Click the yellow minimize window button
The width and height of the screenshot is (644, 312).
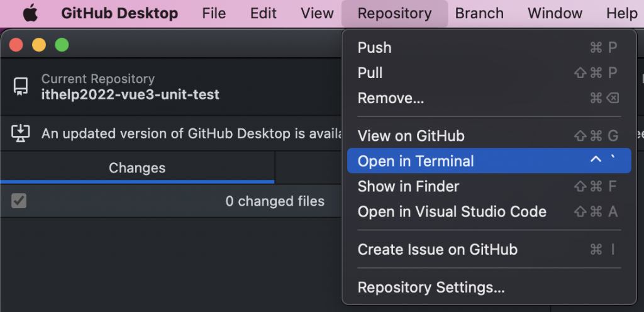click(39, 45)
